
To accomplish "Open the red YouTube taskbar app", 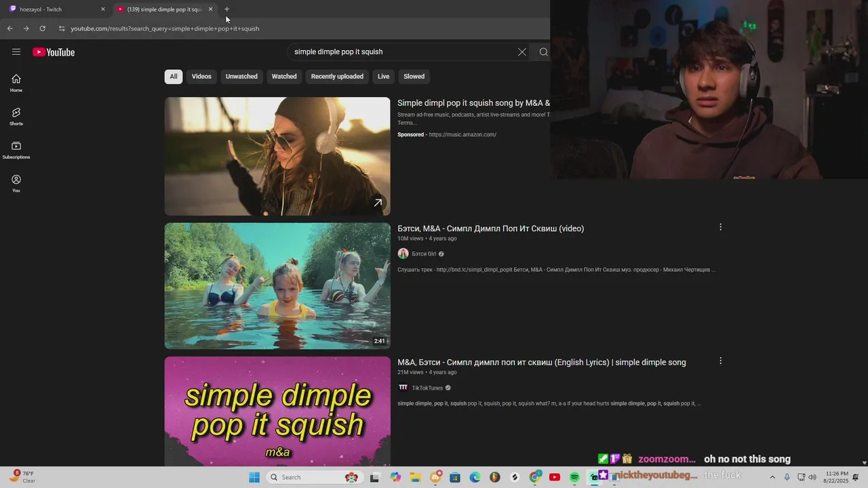I will point(555,477).
